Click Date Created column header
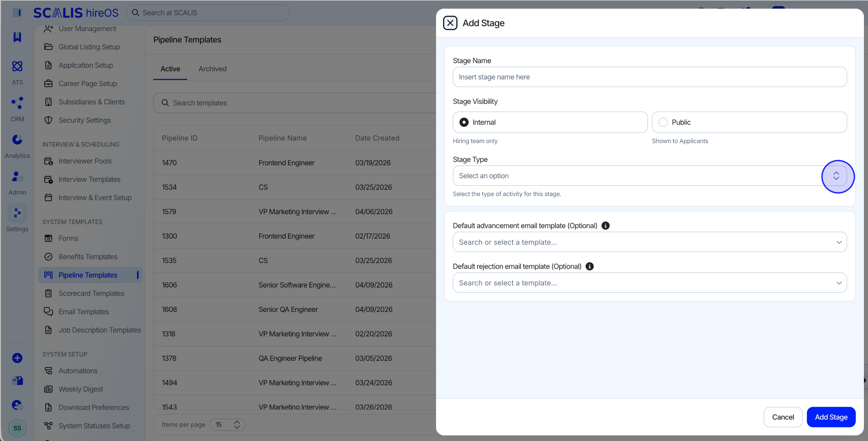868x441 pixels. tap(377, 138)
